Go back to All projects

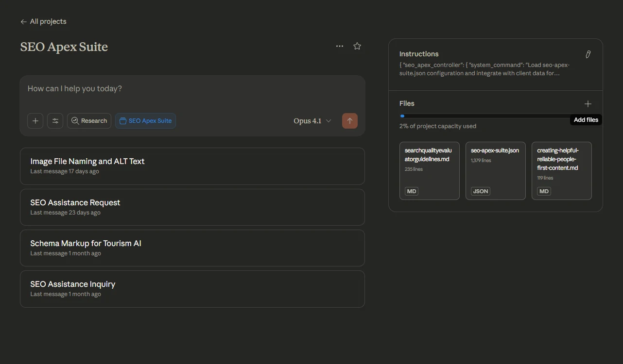click(43, 21)
